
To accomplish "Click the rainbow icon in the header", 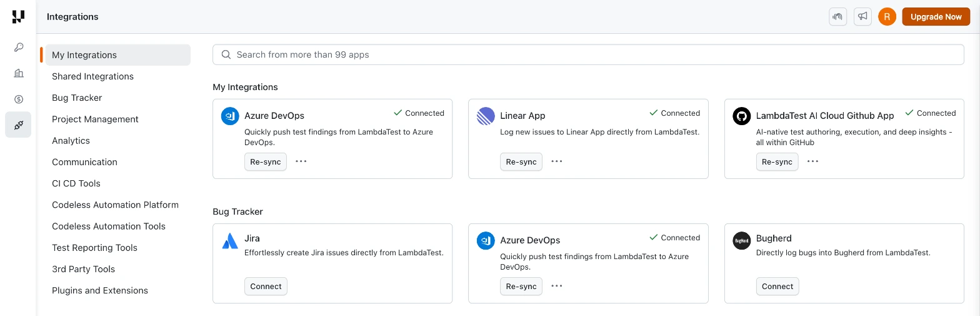I will point(837,17).
